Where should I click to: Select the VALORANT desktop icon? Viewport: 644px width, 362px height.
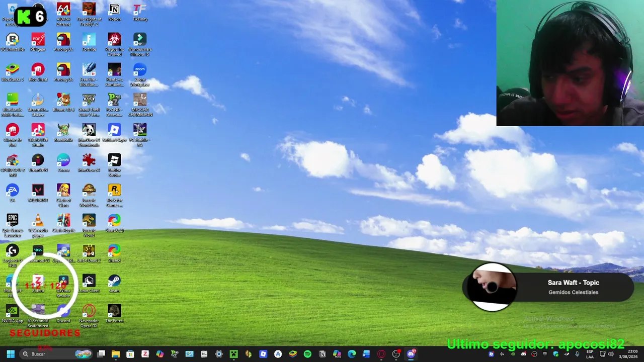tap(38, 194)
